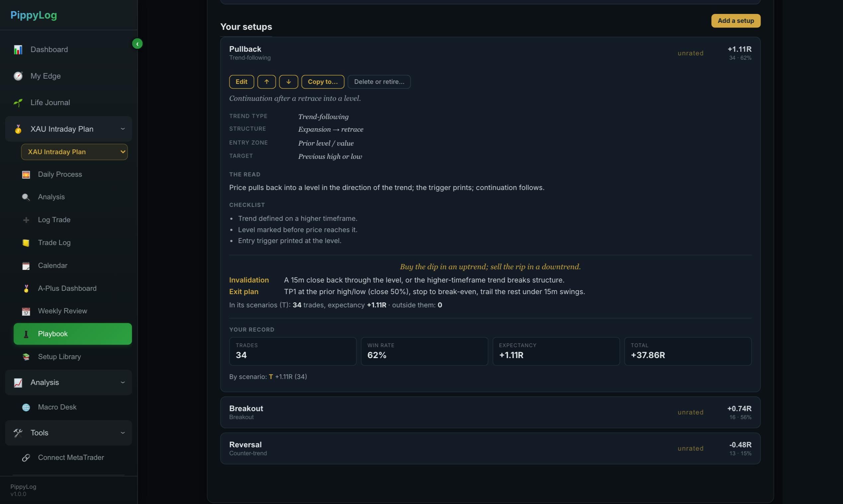This screenshot has height=504, width=843.
Task: Click the Tools wrench and hammer icon
Action: pyautogui.click(x=18, y=433)
